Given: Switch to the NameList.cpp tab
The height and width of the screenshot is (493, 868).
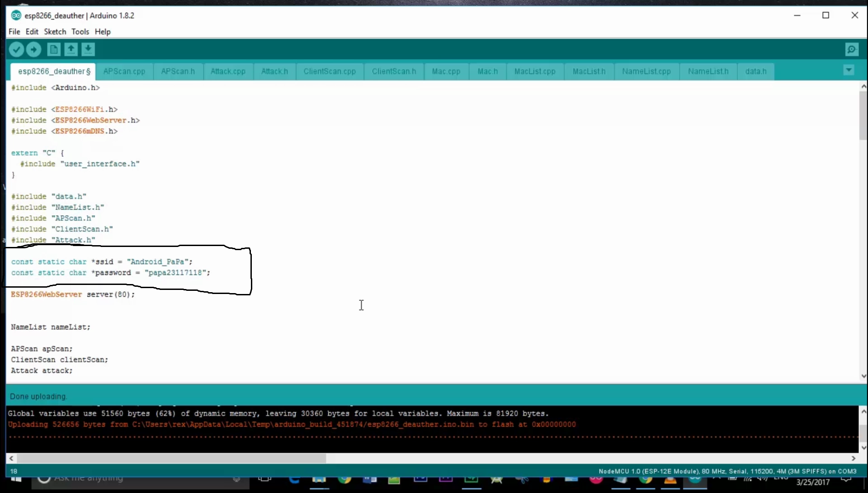Looking at the screenshot, I should point(646,71).
